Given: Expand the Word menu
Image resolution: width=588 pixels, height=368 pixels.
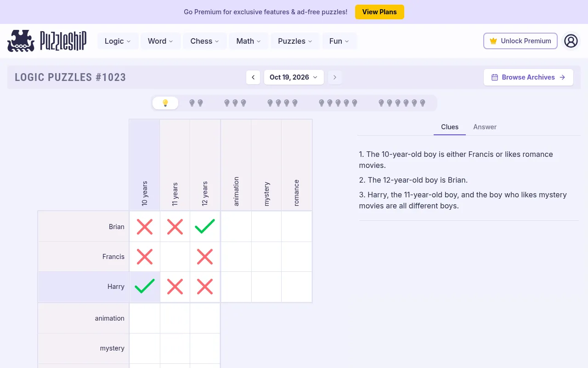Looking at the screenshot, I should coord(161,41).
